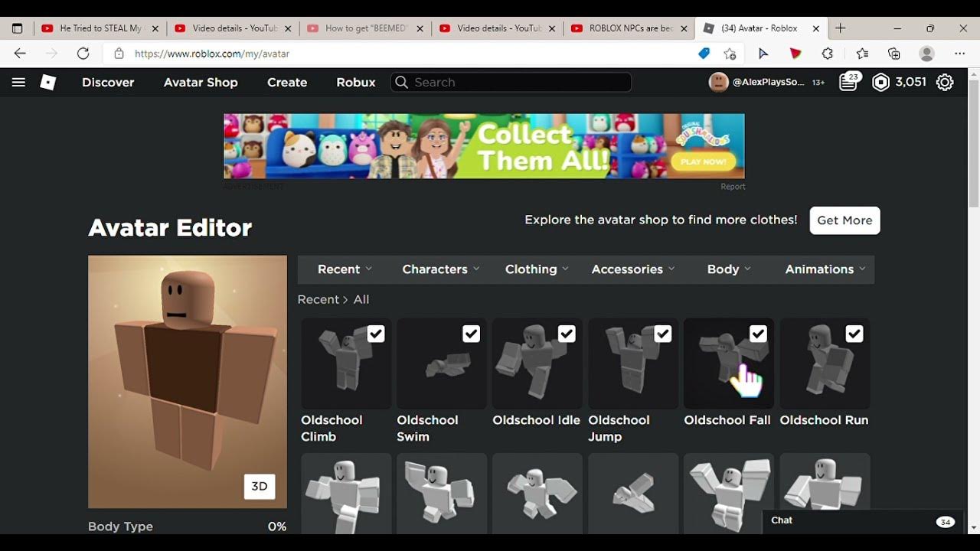This screenshot has height=551, width=980.
Task: Expand the Accessories dropdown
Action: (633, 269)
